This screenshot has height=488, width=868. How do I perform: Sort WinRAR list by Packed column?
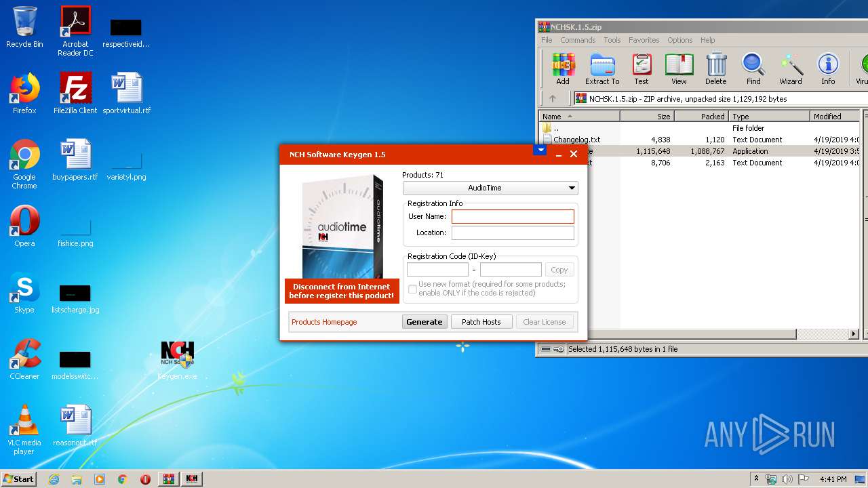tap(701, 117)
